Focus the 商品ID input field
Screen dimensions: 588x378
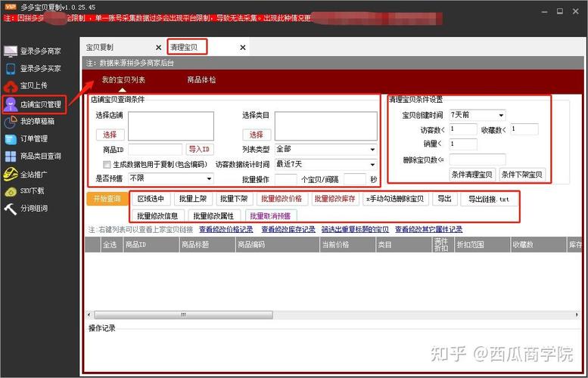(x=155, y=149)
